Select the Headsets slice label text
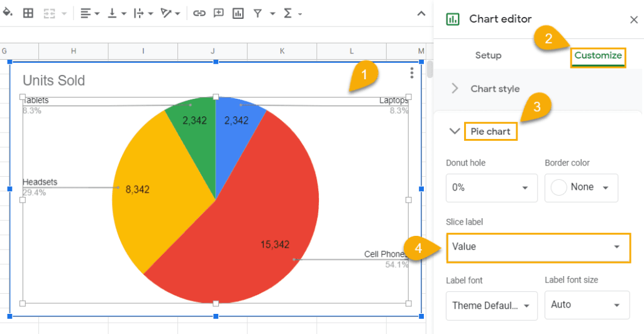Image resolution: width=644 pixels, height=334 pixels. coord(40,182)
